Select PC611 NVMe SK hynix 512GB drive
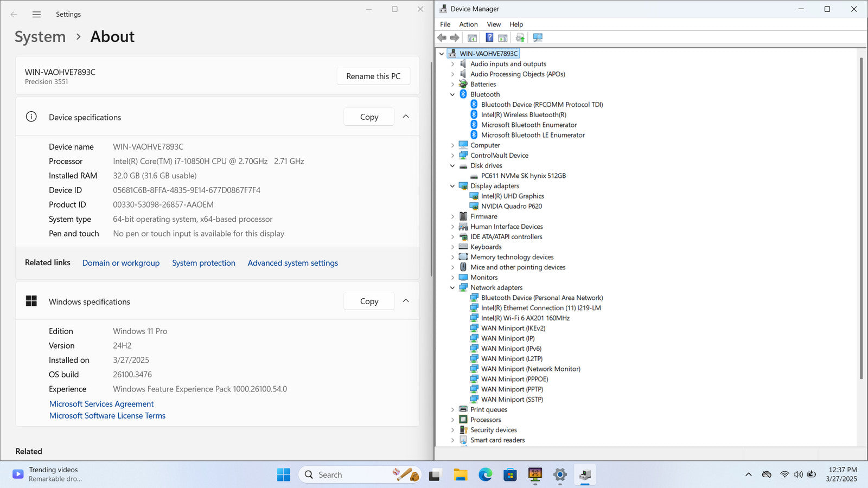 (x=524, y=176)
